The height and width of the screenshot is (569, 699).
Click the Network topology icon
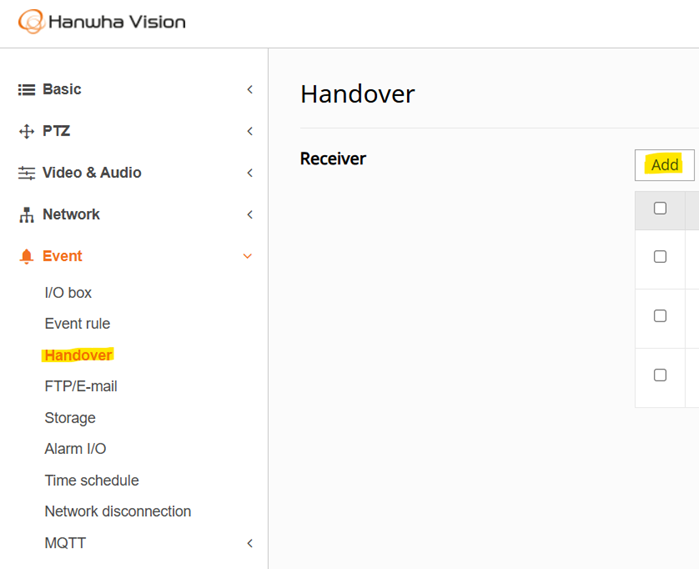click(x=26, y=214)
